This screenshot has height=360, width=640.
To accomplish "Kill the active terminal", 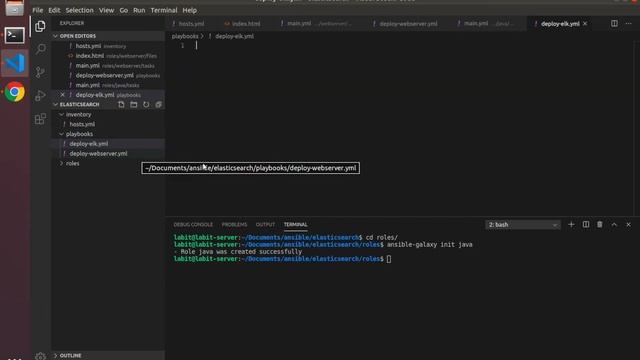I will pyautogui.click(x=600, y=224).
